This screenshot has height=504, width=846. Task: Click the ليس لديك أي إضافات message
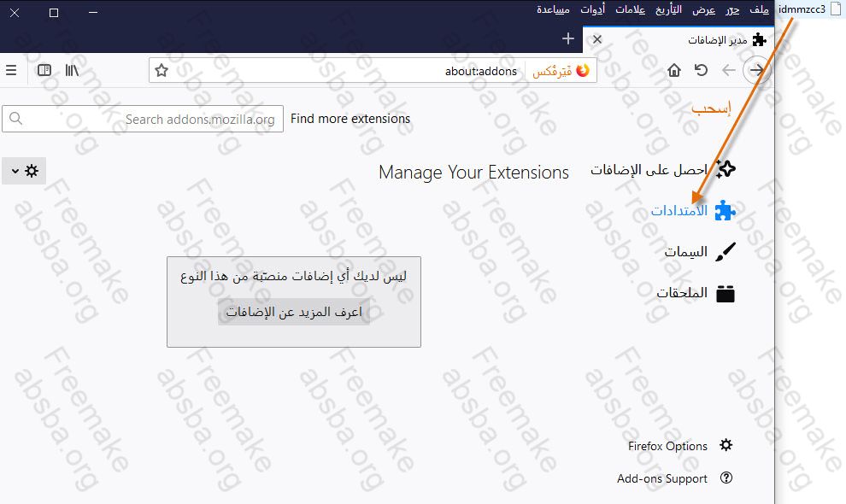coord(293,276)
